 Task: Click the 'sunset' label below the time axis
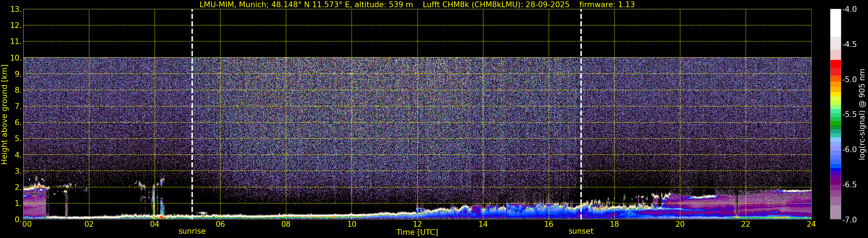pyautogui.click(x=581, y=231)
